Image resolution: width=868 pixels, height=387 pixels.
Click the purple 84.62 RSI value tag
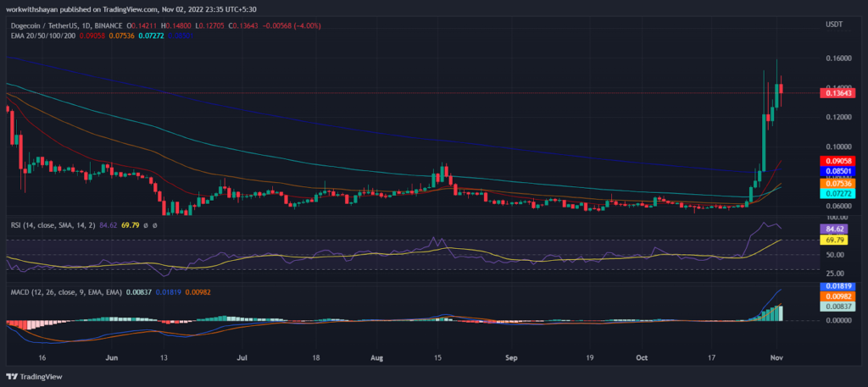837,229
